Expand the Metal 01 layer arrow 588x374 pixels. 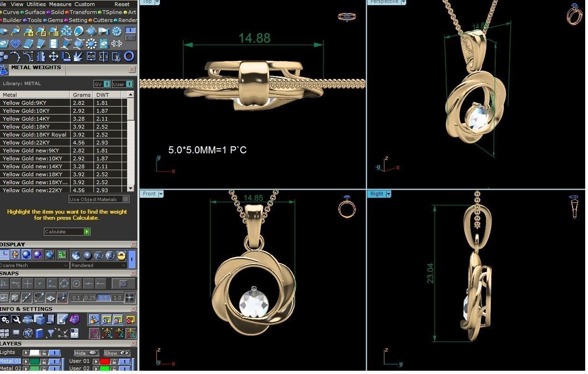pyautogui.click(x=26, y=361)
